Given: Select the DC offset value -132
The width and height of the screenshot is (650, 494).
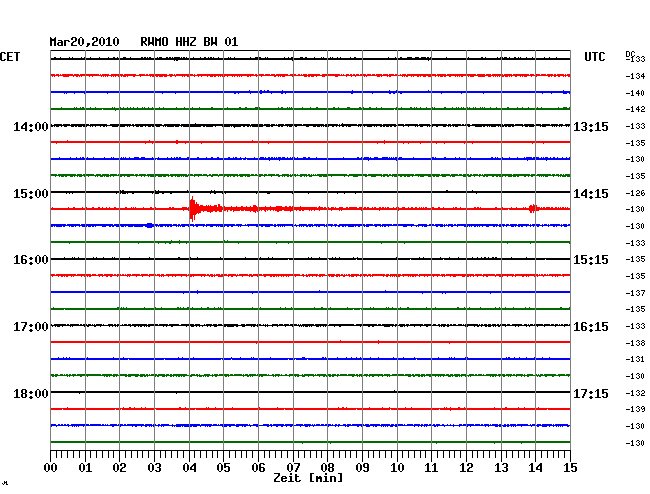Looking at the screenshot, I should (x=635, y=393).
